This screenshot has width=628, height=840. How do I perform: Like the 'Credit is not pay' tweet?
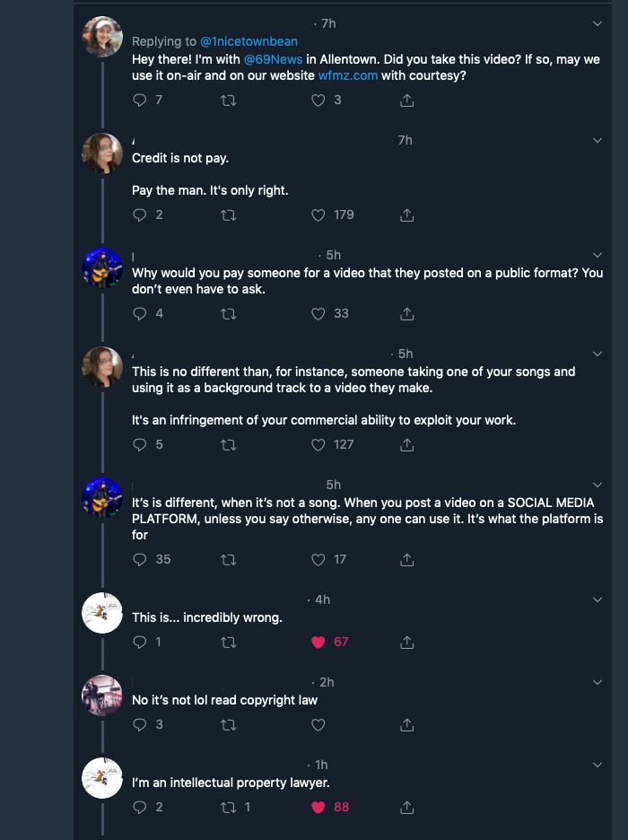click(318, 215)
